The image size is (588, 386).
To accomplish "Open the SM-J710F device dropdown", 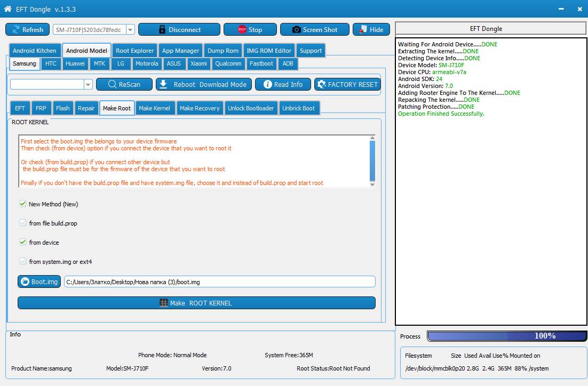I will tap(130, 30).
